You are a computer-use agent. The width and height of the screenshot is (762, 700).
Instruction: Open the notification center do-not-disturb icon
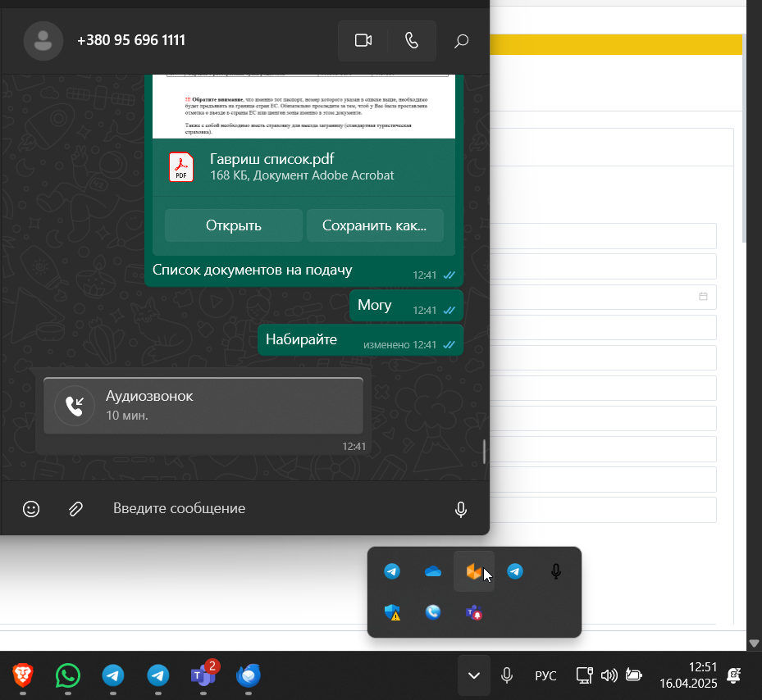click(734, 675)
